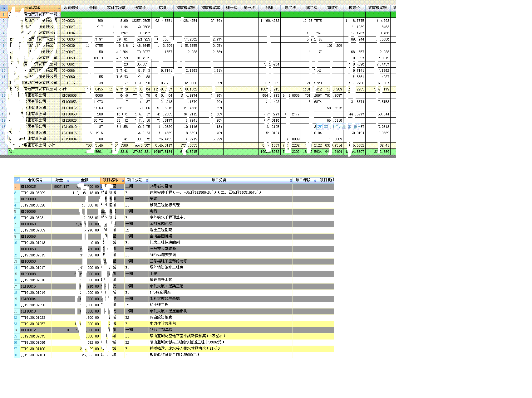Expand the IME toolbar dropdown arrow
532x398 pixels.
tap(359, 127)
